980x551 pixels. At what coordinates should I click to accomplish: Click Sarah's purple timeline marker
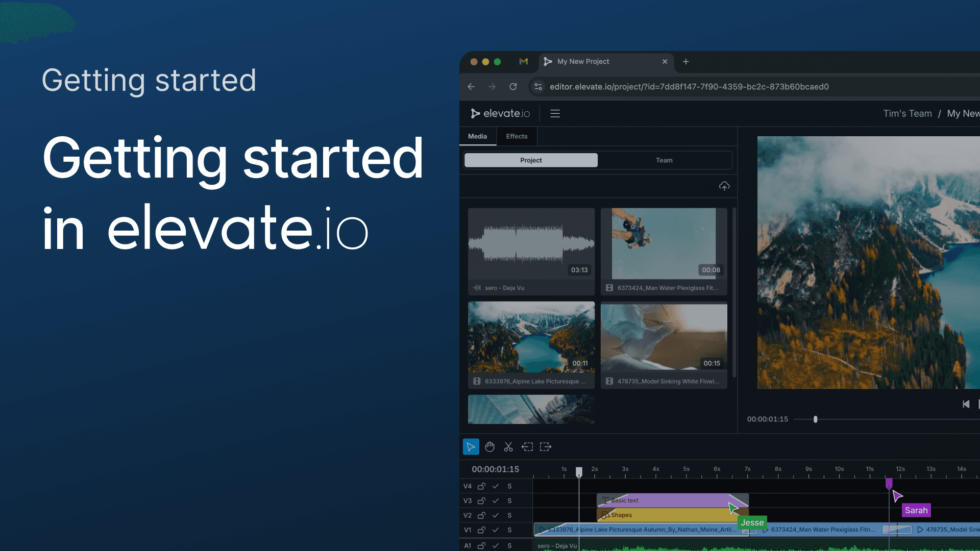(889, 483)
